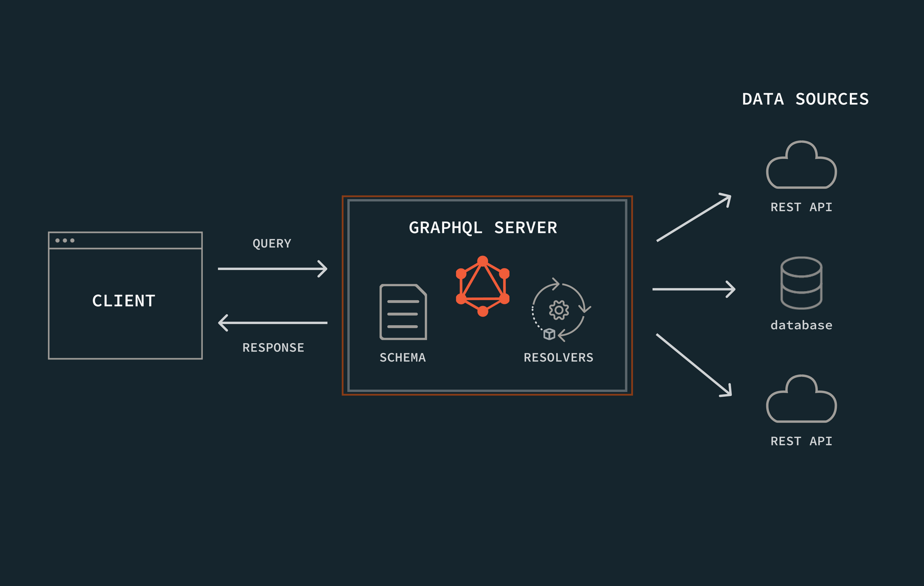Click the Client browser window graphic

(125, 295)
